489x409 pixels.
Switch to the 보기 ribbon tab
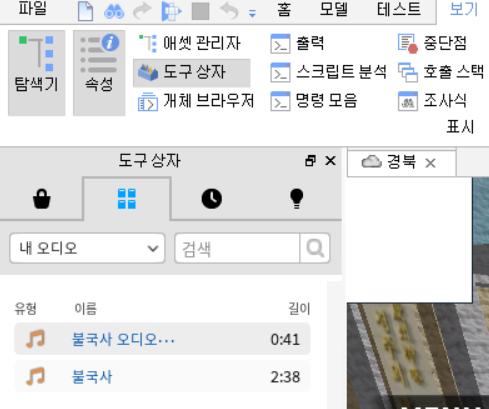click(464, 9)
